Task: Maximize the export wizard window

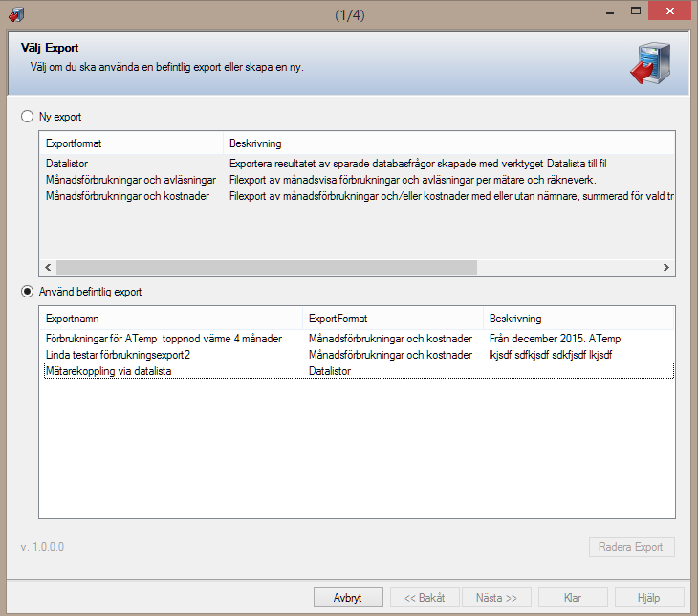Action: 636,11
